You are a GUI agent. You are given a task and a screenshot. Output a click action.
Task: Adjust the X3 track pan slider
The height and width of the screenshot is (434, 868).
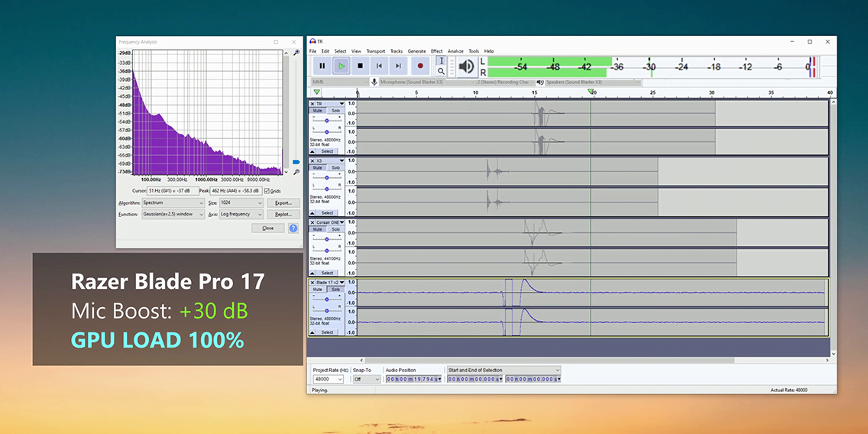(x=326, y=189)
